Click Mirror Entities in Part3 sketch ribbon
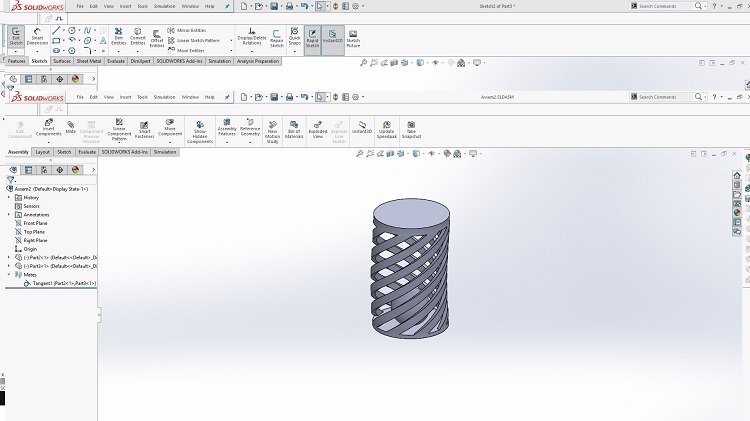750x421 pixels. point(187,30)
